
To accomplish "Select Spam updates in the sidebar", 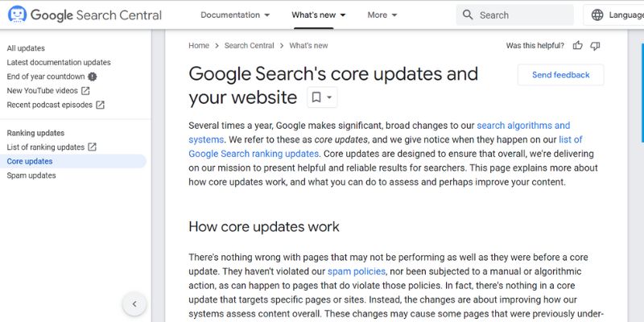I will click(31, 175).
